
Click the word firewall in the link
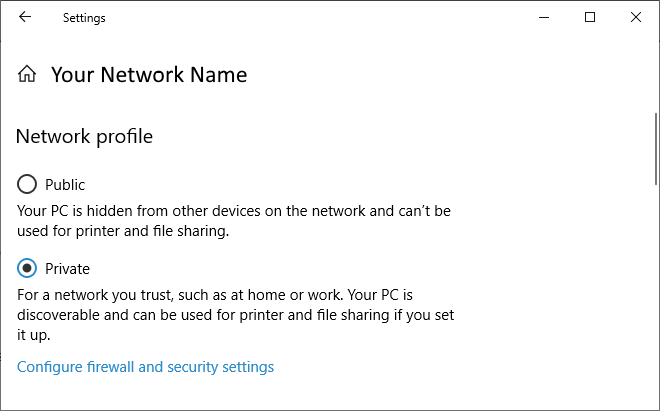110,367
